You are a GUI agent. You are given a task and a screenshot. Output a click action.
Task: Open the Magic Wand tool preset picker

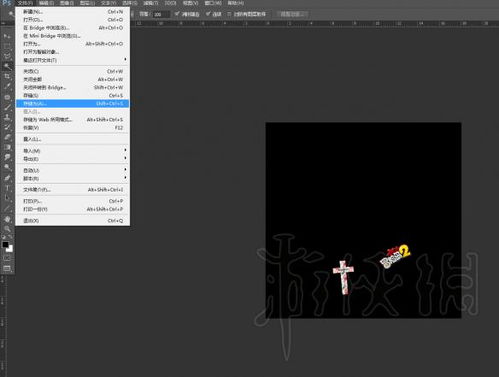click(11, 14)
